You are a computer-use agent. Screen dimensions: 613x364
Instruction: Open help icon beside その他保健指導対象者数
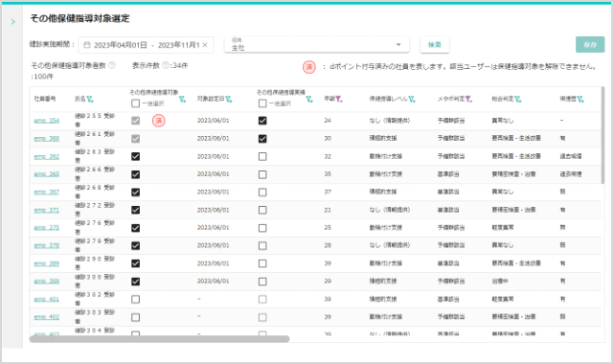point(111,65)
